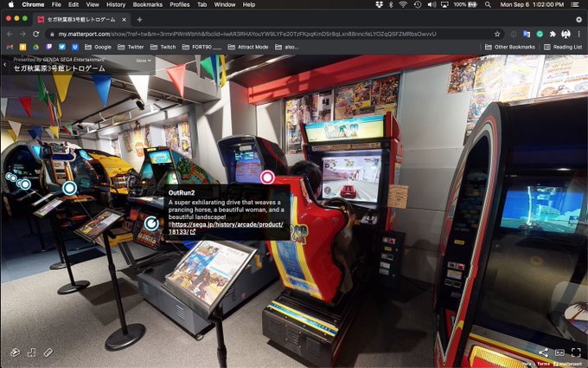This screenshot has width=588, height=368.
Task: Click the address bar URL field
Action: pos(274,34)
